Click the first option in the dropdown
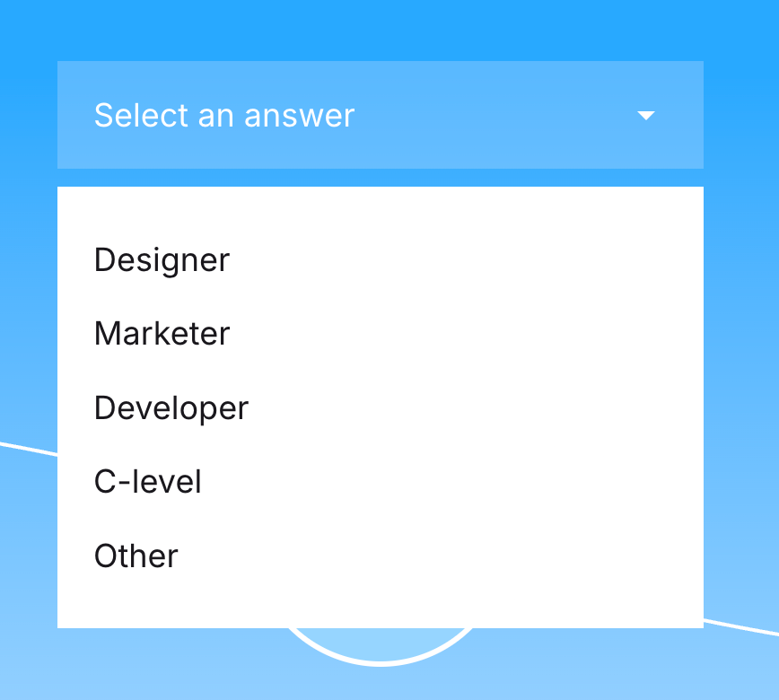Viewport: 779px width, 700px height. click(x=162, y=260)
